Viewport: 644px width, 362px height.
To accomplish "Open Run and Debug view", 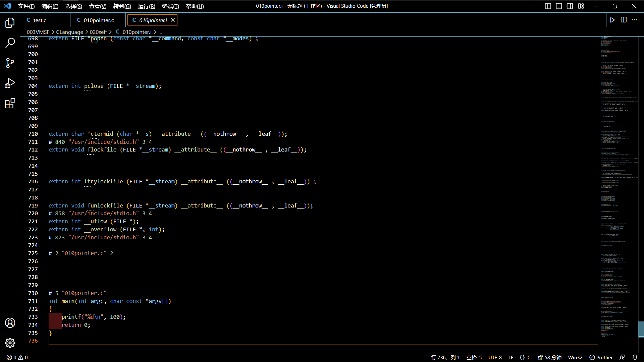I will coord(10,83).
